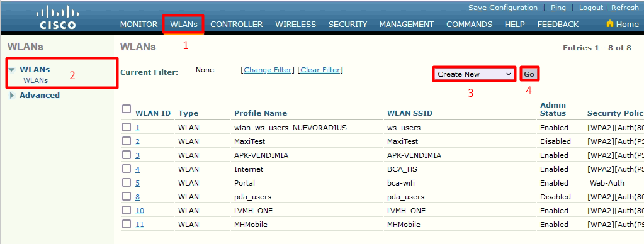The height and width of the screenshot is (244, 644).
Task: Check the box for wlan_ws_users_NUEVORADIUS row
Action: (x=127, y=127)
